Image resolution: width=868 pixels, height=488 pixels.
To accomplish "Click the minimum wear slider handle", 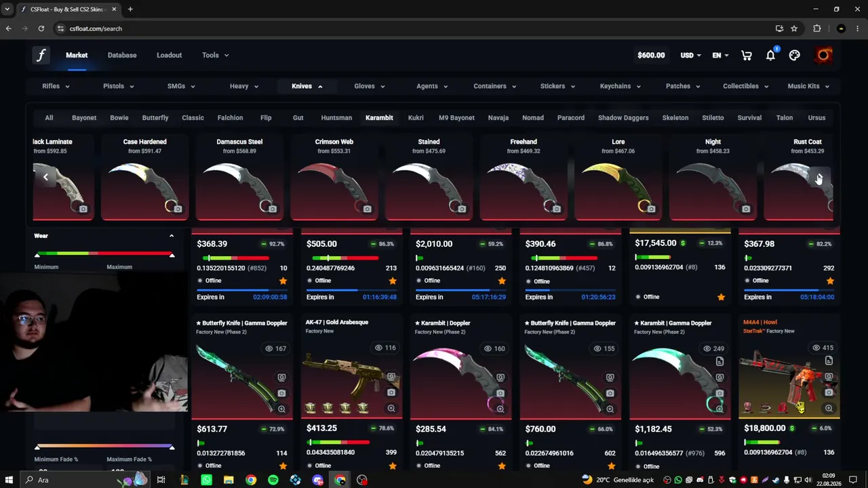I will (37, 255).
